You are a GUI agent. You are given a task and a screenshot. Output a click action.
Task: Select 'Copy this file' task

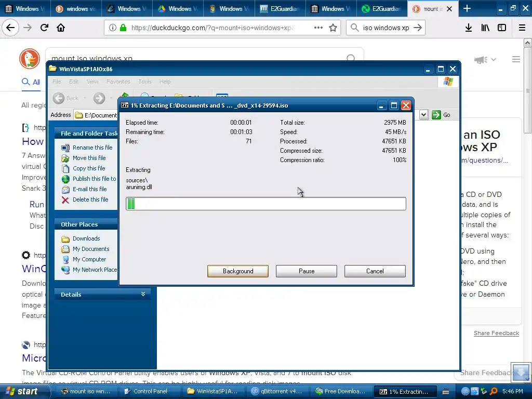pos(89,168)
